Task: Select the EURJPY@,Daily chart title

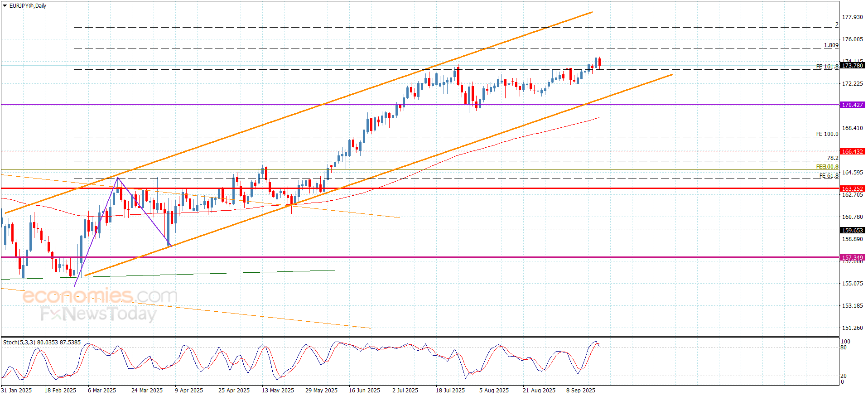Action: coord(28,6)
